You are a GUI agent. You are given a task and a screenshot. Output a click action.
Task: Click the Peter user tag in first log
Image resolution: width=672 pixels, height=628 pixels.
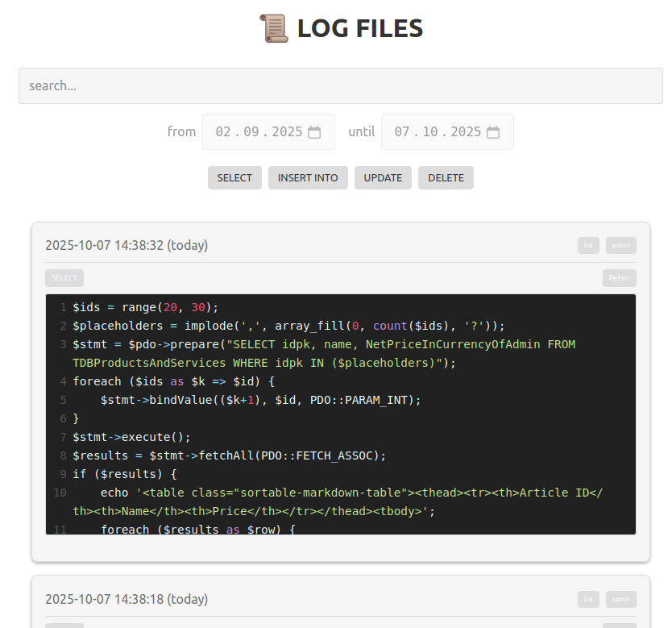click(x=619, y=278)
